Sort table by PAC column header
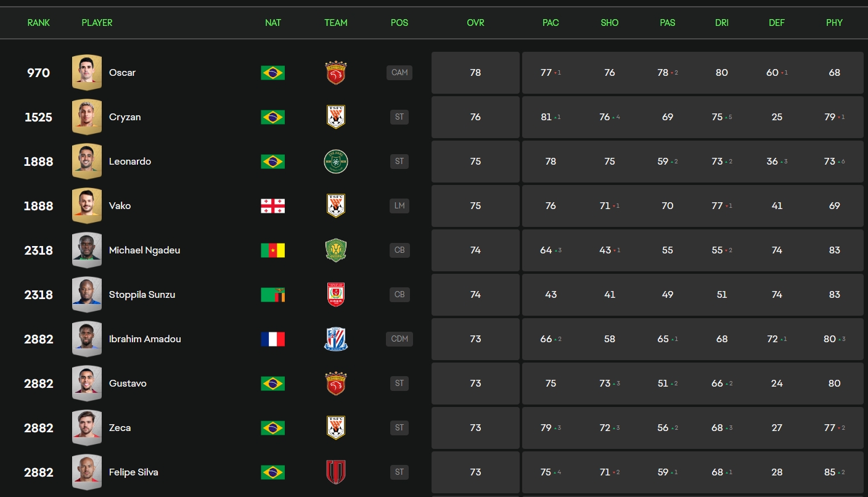The image size is (868, 497). (551, 23)
